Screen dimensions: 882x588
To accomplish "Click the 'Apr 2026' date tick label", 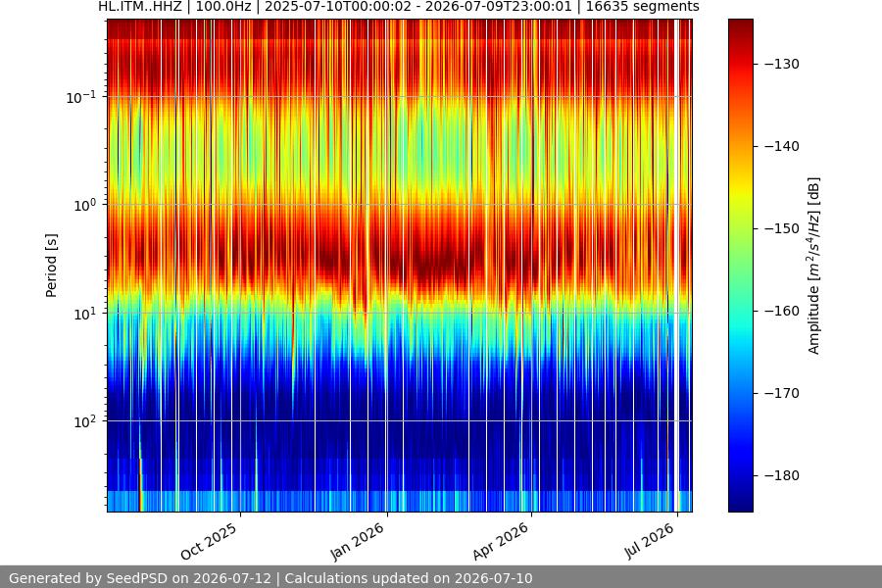I will (501, 541).
